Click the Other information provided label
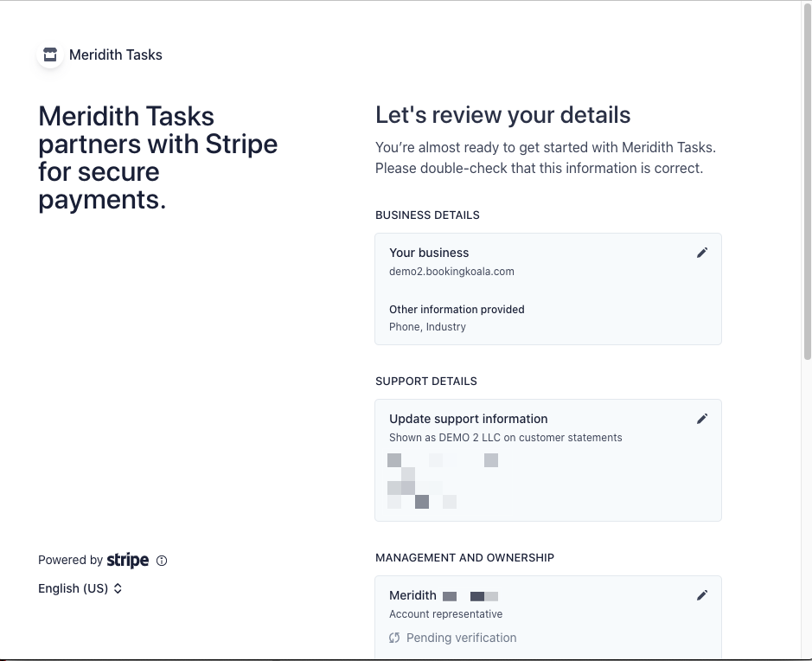Screen dimensions: 812x661 click(457, 309)
